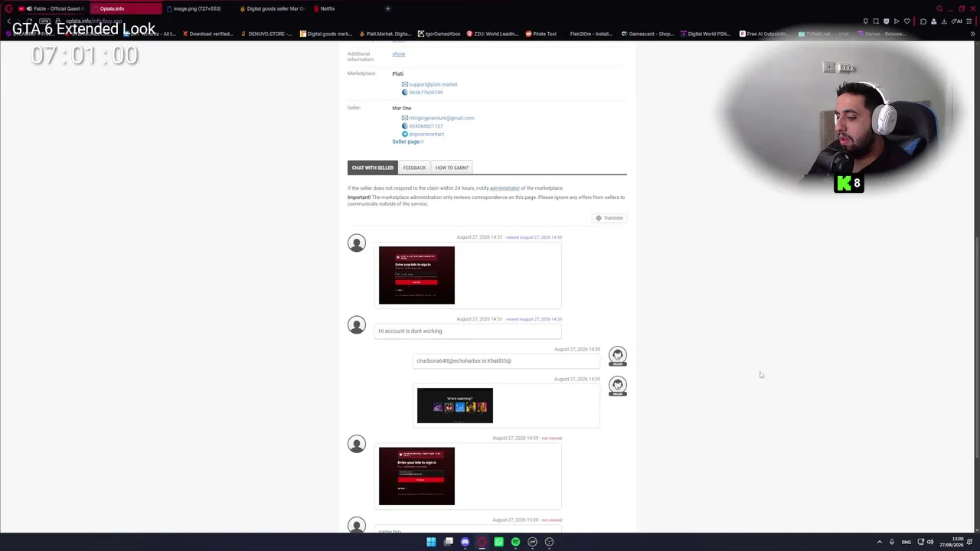Viewport: 980px width, 551px height.
Task: Email support@plati.market
Action: pyautogui.click(x=433, y=84)
